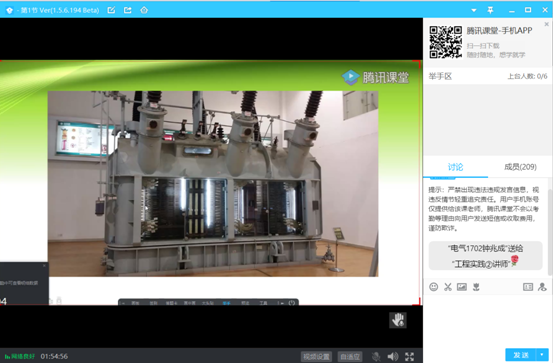Pin the window with pushpin icon
This screenshot has width=553, height=363.
tap(490, 10)
